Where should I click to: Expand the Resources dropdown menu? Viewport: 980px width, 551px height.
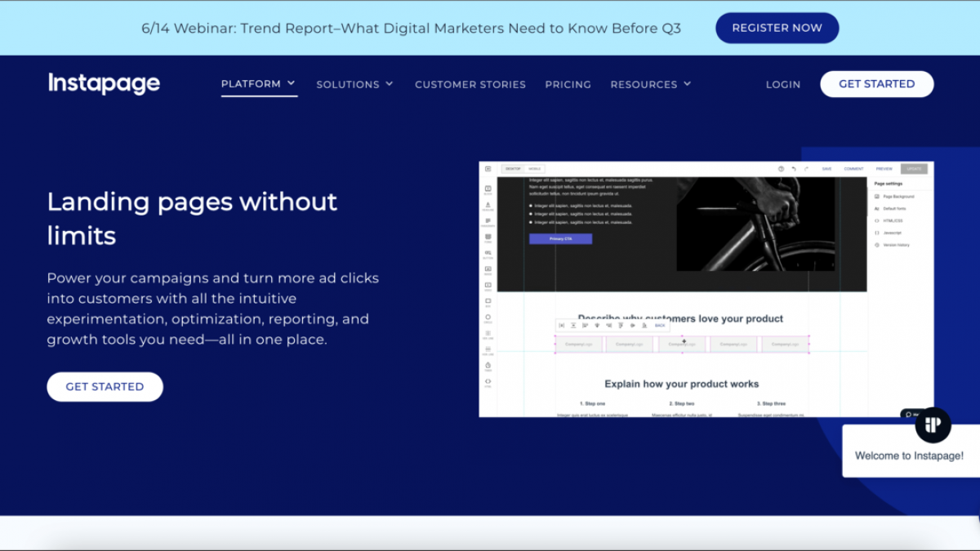[x=651, y=84]
